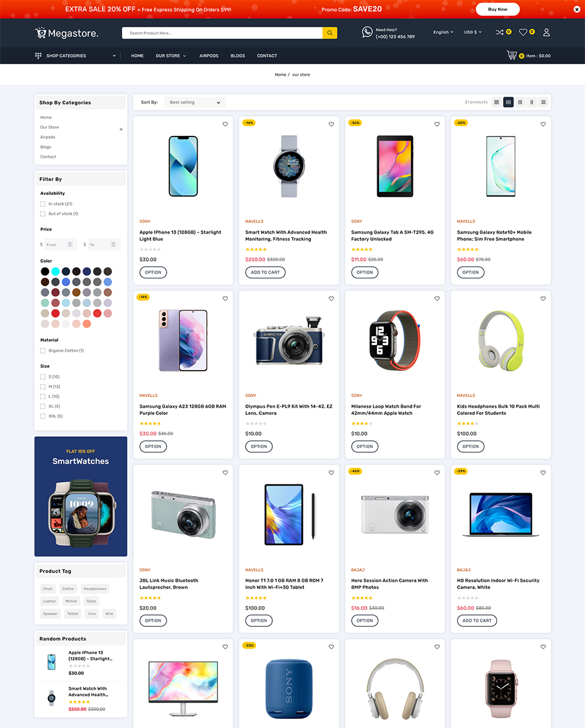Screen dimensions: 585x728
Task: Open the Blogs navigation menu item
Action: [x=238, y=56]
